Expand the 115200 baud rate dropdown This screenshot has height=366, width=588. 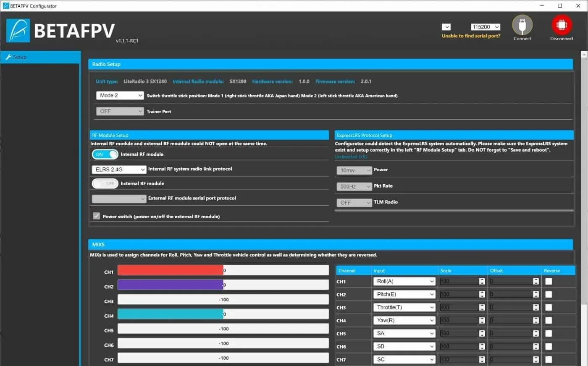(485, 27)
